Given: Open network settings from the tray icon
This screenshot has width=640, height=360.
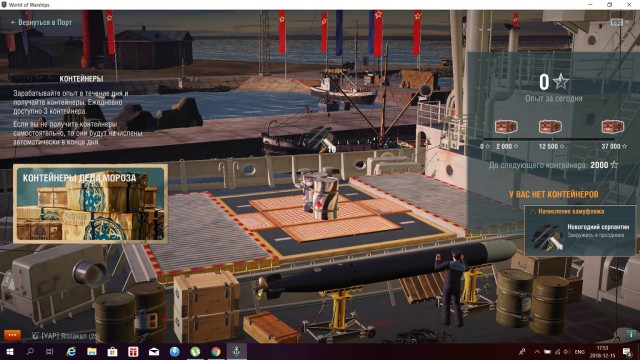Looking at the screenshot, I should [558, 351].
